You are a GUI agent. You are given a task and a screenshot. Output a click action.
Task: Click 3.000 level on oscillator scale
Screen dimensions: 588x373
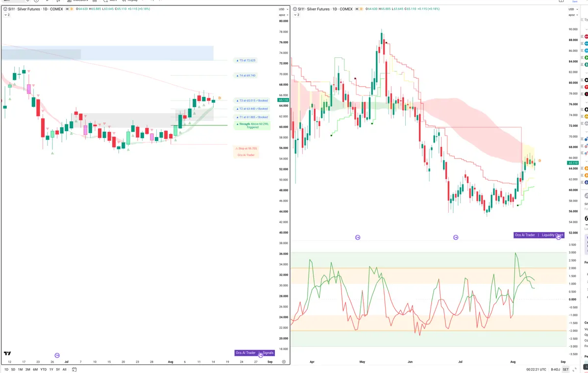click(x=572, y=253)
